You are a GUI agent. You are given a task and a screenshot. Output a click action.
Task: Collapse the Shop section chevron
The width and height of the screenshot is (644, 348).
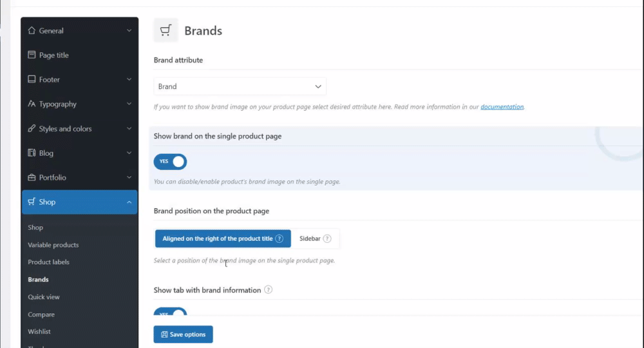click(129, 202)
